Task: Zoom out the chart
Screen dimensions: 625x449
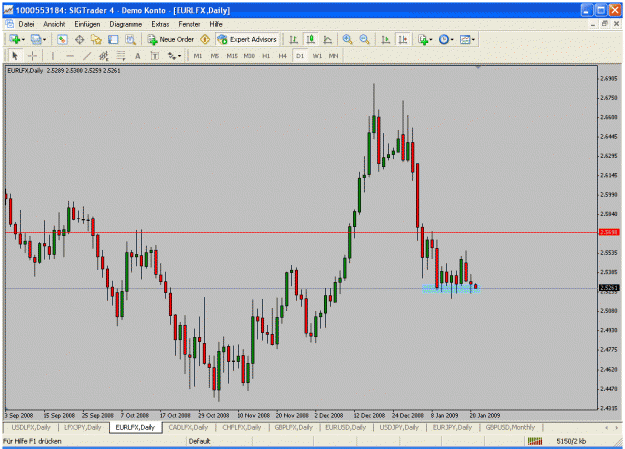Action: tap(364, 39)
